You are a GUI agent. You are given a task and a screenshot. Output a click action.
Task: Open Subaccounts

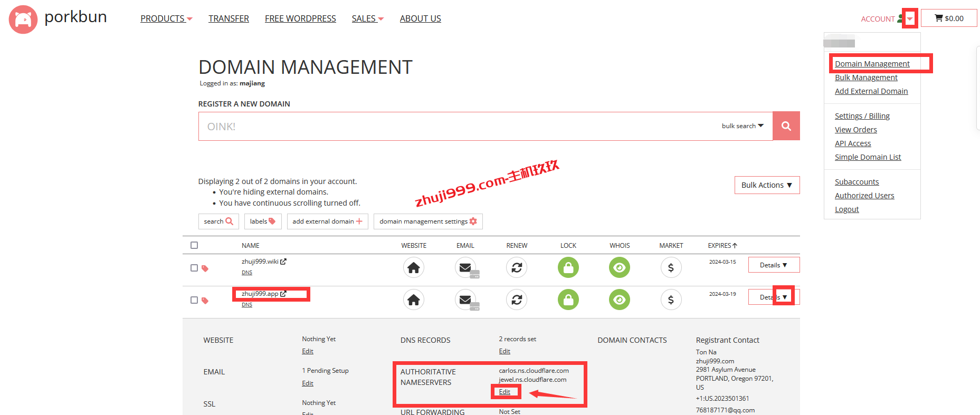(x=857, y=182)
